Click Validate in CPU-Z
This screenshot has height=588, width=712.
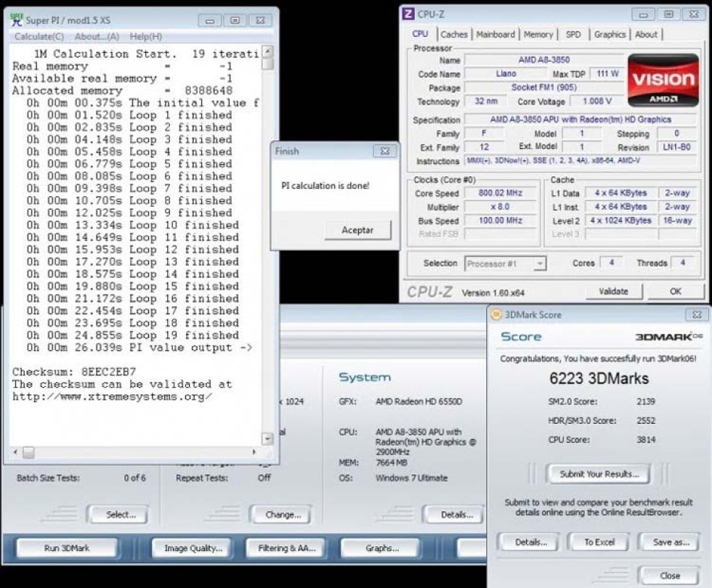[x=614, y=291]
